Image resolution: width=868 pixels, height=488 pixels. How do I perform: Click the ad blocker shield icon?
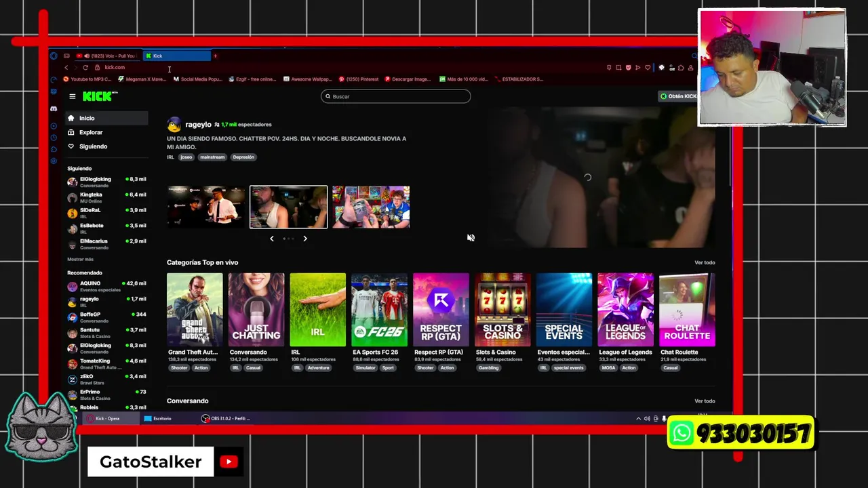coord(628,68)
